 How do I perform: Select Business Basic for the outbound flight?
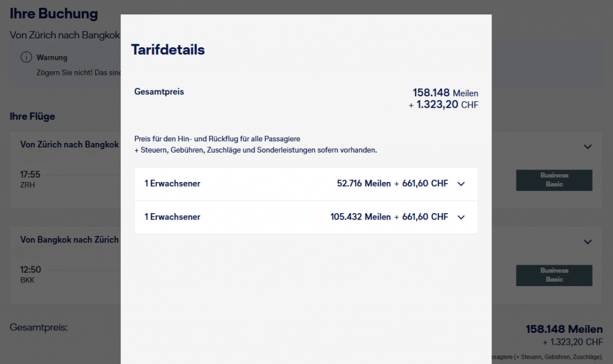click(x=554, y=180)
